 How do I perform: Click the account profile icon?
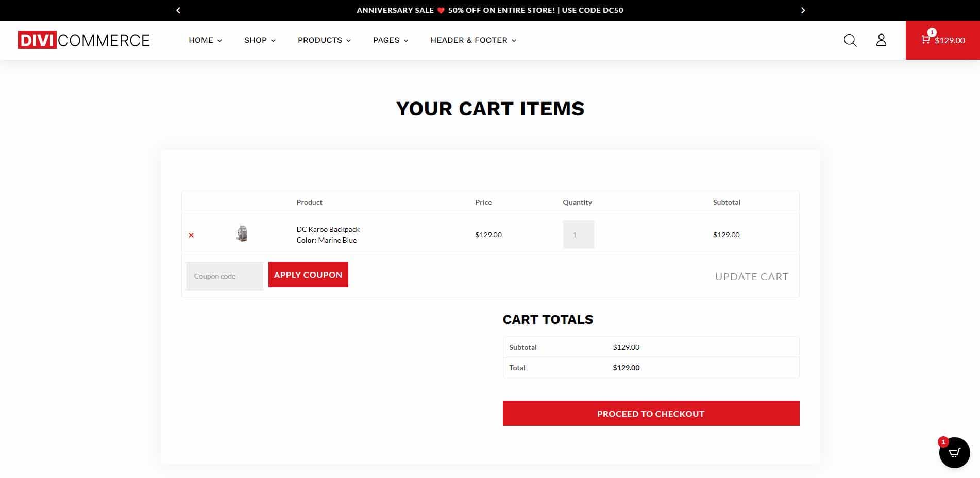pos(881,40)
